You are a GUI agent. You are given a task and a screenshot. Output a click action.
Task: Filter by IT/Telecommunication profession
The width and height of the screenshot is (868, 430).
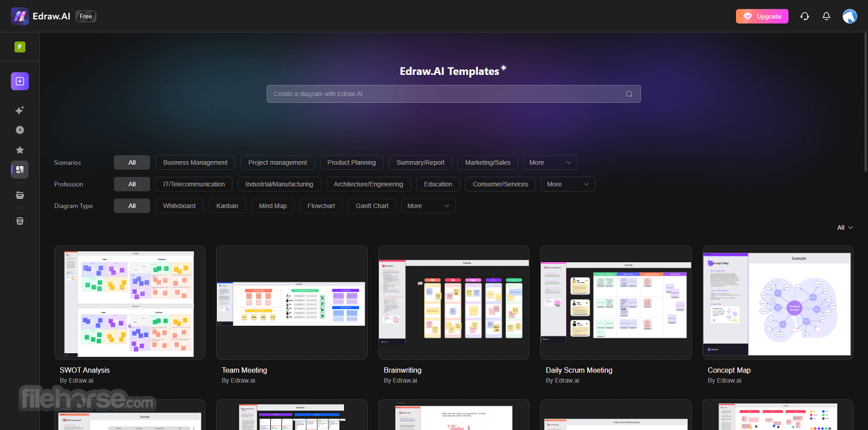[194, 184]
